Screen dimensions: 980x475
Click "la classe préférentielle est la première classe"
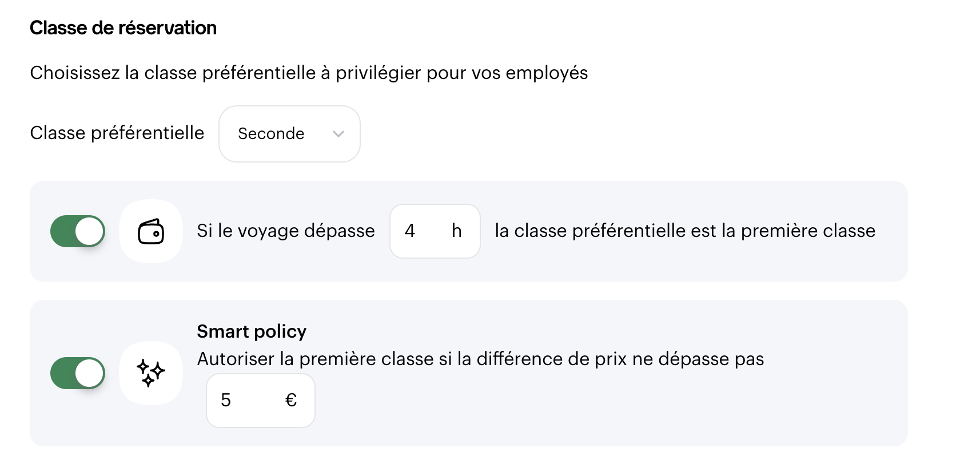click(x=685, y=231)
